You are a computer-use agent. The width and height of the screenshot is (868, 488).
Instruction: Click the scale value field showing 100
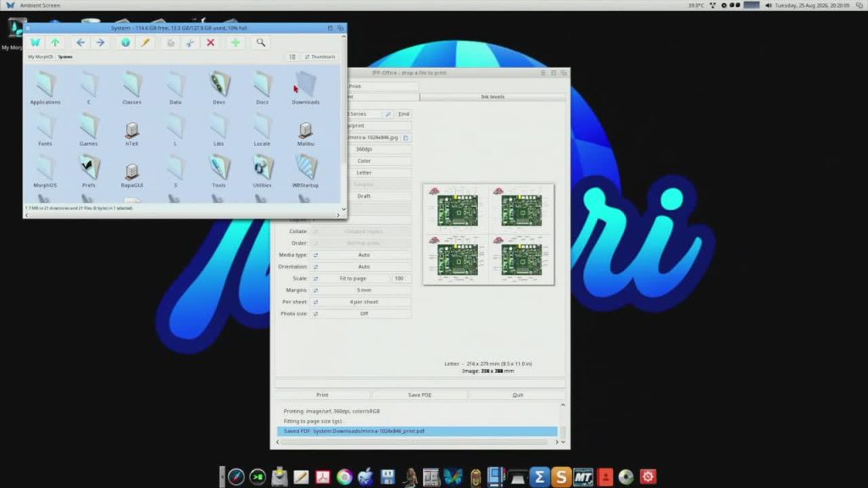pos(401,278)
